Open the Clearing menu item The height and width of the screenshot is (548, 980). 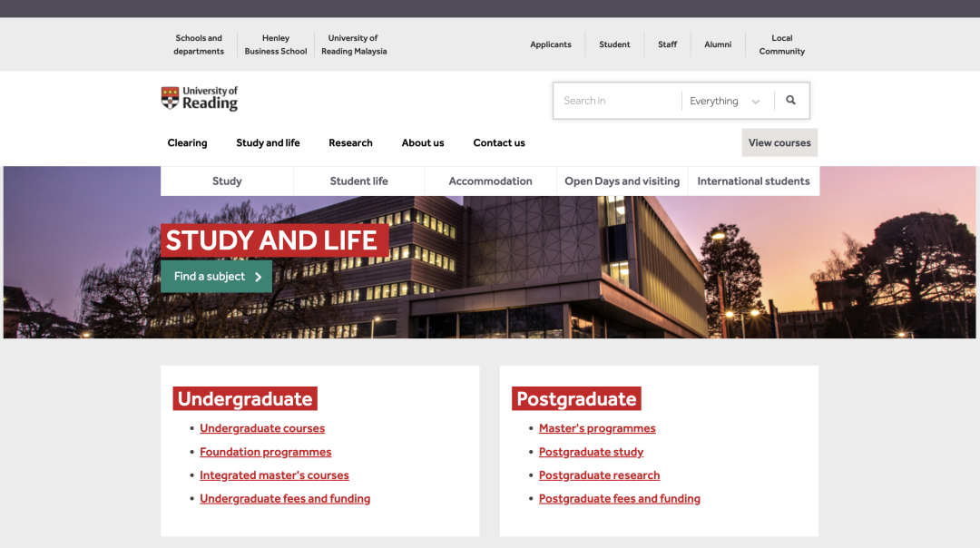coord(187,142)
